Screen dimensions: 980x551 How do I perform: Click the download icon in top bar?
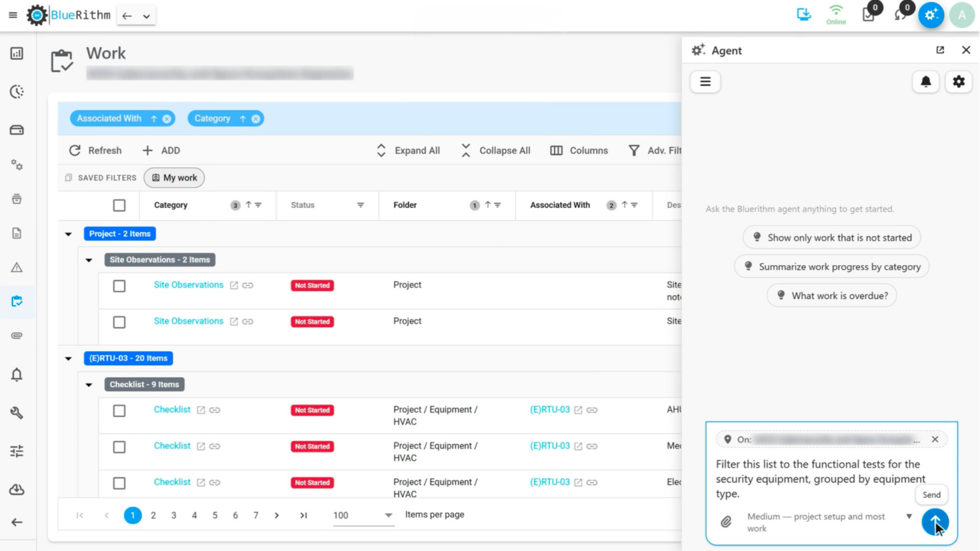(x=804, y=14)
